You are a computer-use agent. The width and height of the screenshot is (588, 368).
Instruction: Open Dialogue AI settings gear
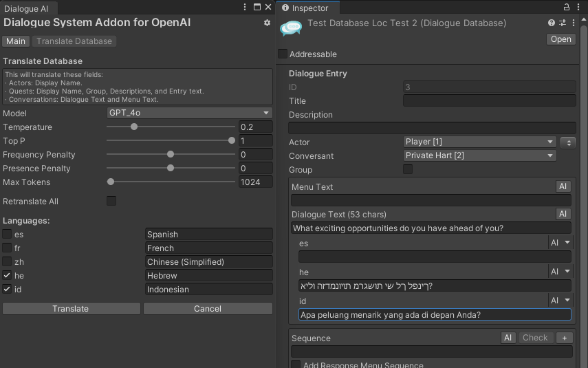click(x=267, y=23)
